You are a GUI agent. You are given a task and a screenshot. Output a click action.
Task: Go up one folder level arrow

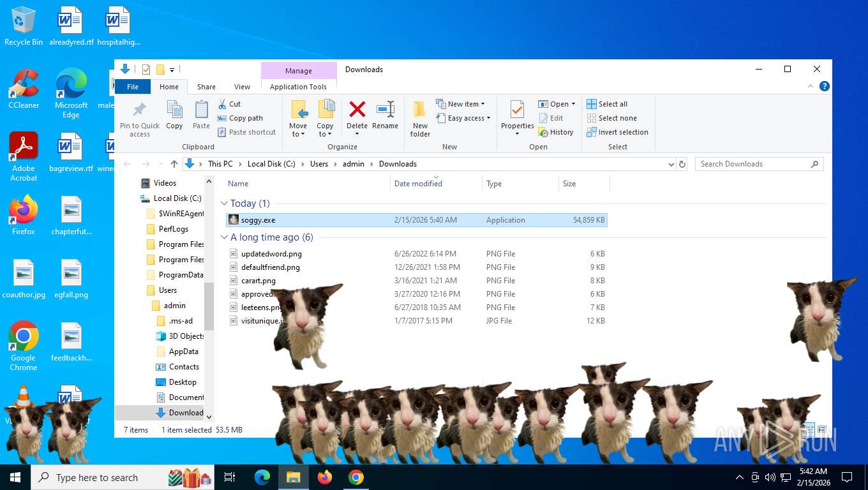[174, 164]
